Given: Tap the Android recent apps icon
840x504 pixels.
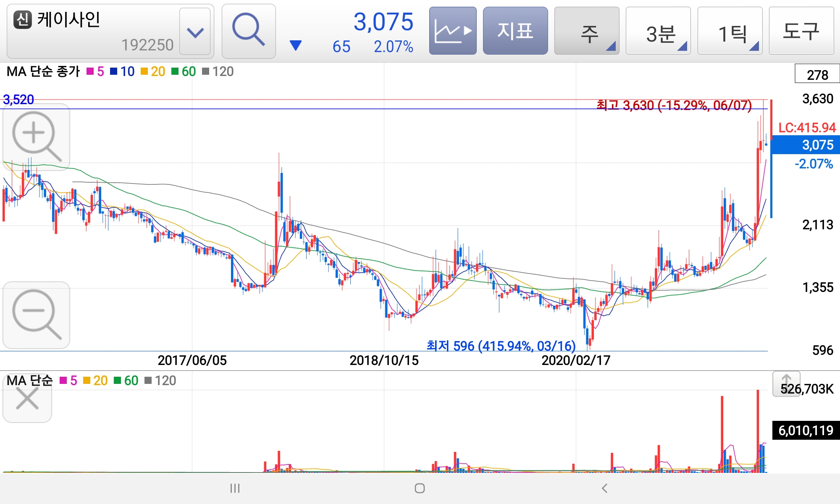Looking at the screenshot, I should pos(235,488).
